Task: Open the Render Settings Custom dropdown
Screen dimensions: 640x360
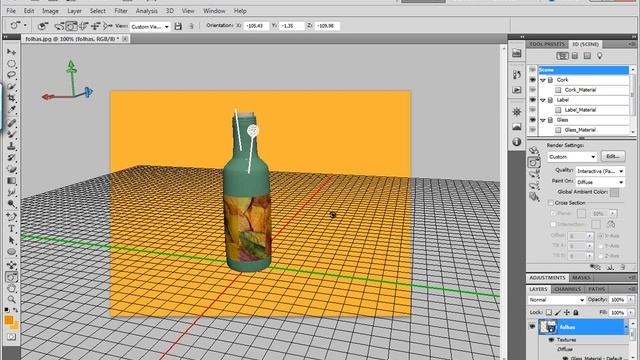Action: [x=572, y=157]
